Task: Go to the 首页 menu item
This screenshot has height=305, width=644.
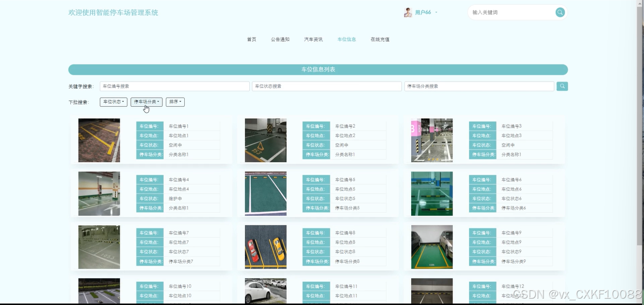Action: [252, 39]
